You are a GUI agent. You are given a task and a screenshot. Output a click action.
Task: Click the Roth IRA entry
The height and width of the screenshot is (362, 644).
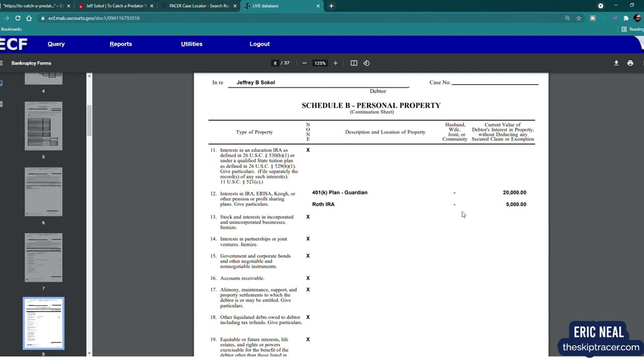coord(323,205)
